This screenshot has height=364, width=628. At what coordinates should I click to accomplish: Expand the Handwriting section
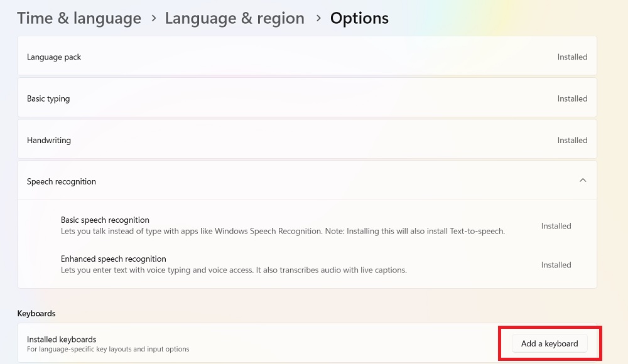point(306,140)
